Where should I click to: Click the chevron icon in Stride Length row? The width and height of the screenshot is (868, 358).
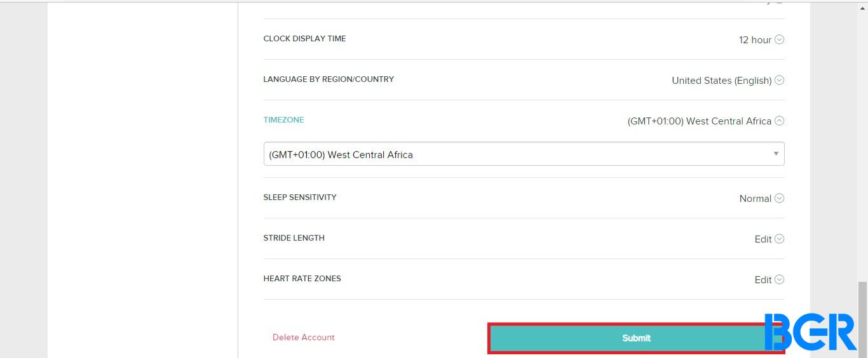[779, 239]
